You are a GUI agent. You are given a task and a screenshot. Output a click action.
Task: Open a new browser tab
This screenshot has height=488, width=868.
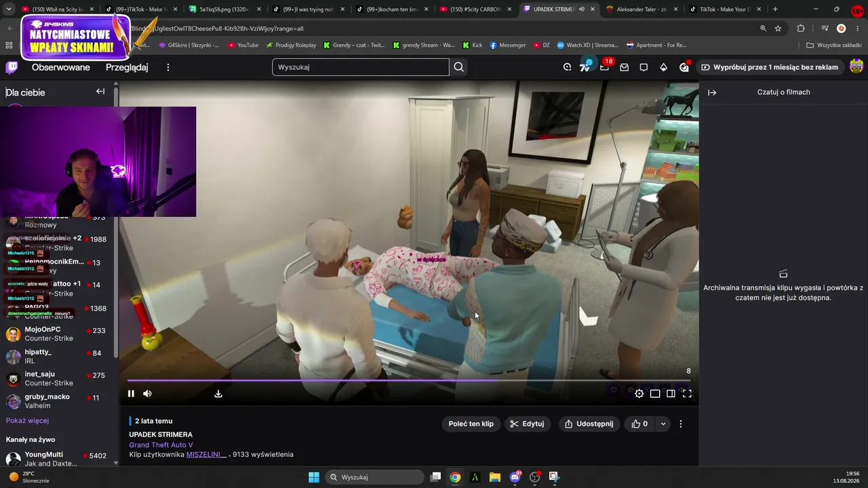click(775, 9)
